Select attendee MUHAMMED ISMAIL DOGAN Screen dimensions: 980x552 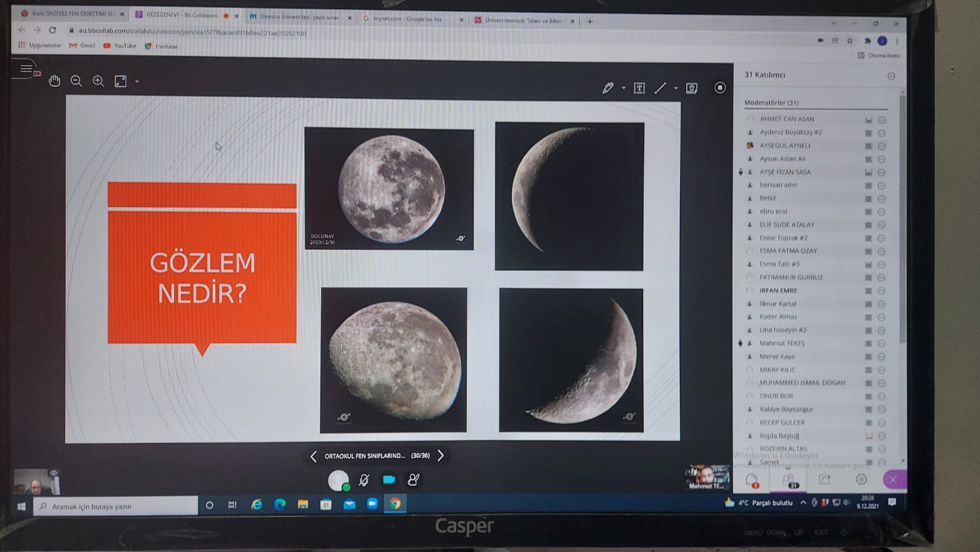point(802,383)
